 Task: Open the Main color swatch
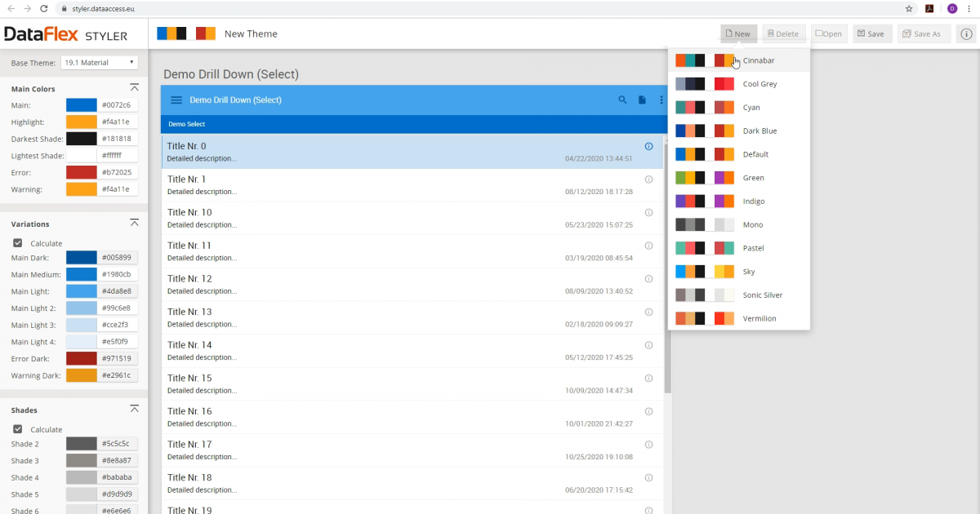pyautogui.click(x=81, y=105)
